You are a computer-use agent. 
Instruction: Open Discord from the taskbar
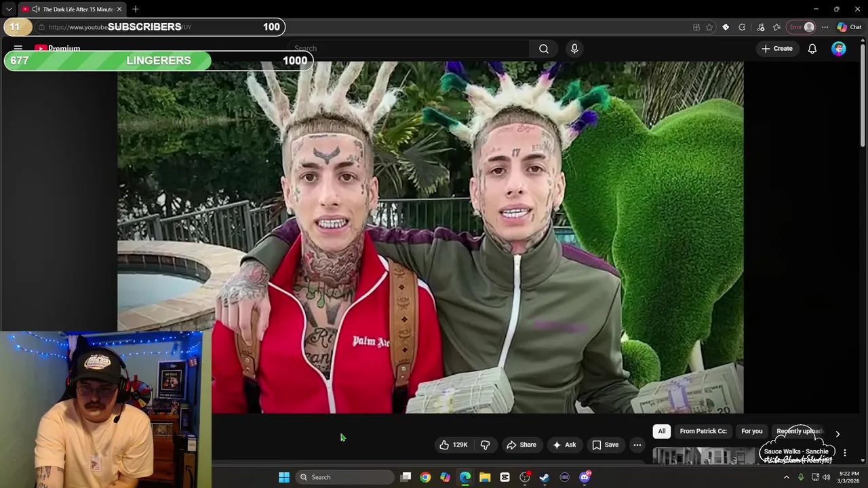[x=585, y=477]
